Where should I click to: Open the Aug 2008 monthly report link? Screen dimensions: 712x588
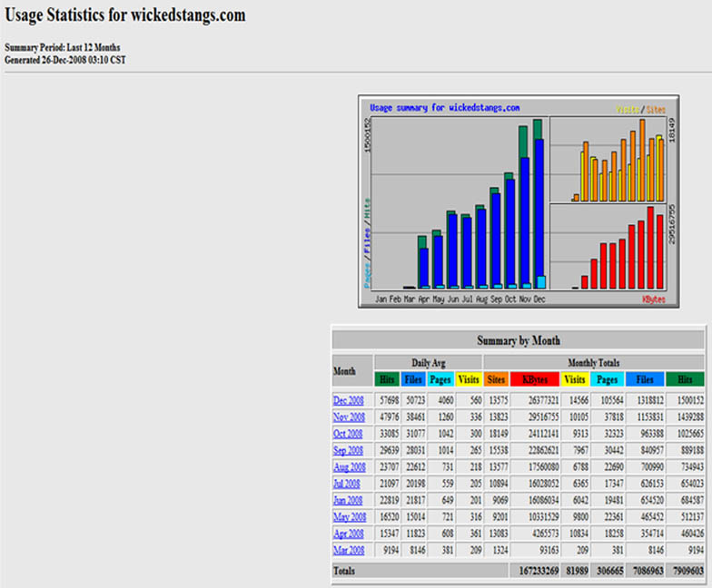(349, 466)
